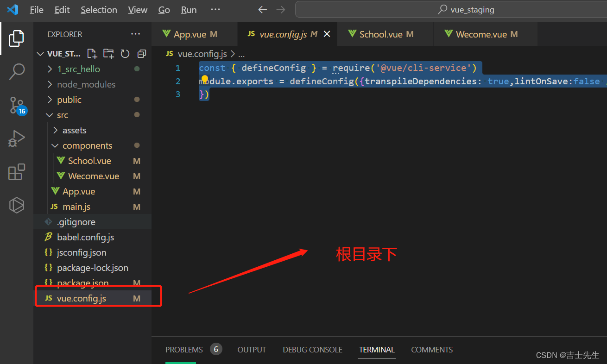Click the vue_staging command search box
Image resolution: width=607 pixels, height=364 pixels.
(x=451, y=10)
